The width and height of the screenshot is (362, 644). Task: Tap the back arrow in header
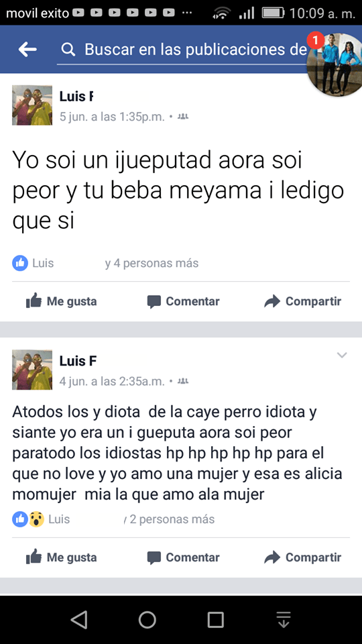point(27,50)
